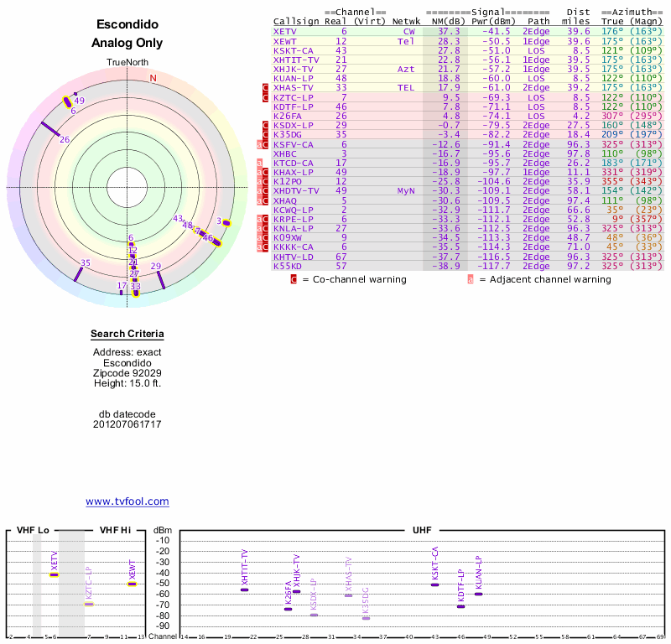Select the KTCD-CA callsign
The width and height of the screenshot is (671, 644).
pos(294,163)
